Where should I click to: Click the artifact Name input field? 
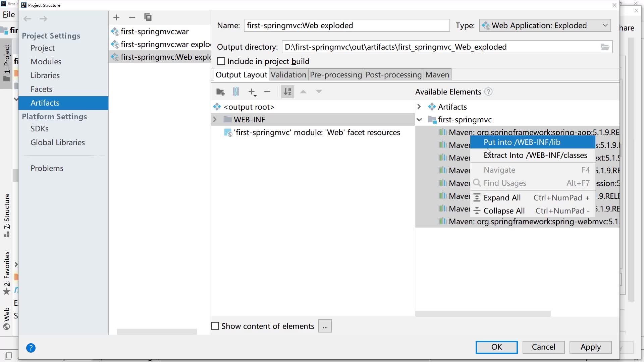click(346, 25)
